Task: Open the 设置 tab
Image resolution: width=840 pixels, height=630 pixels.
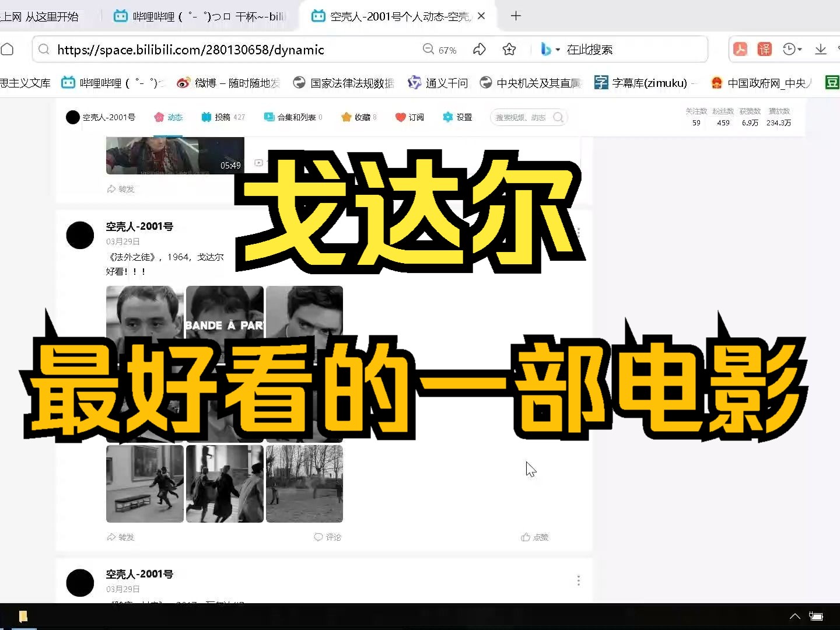Action: pyautogui.click(x=457, y=117)
